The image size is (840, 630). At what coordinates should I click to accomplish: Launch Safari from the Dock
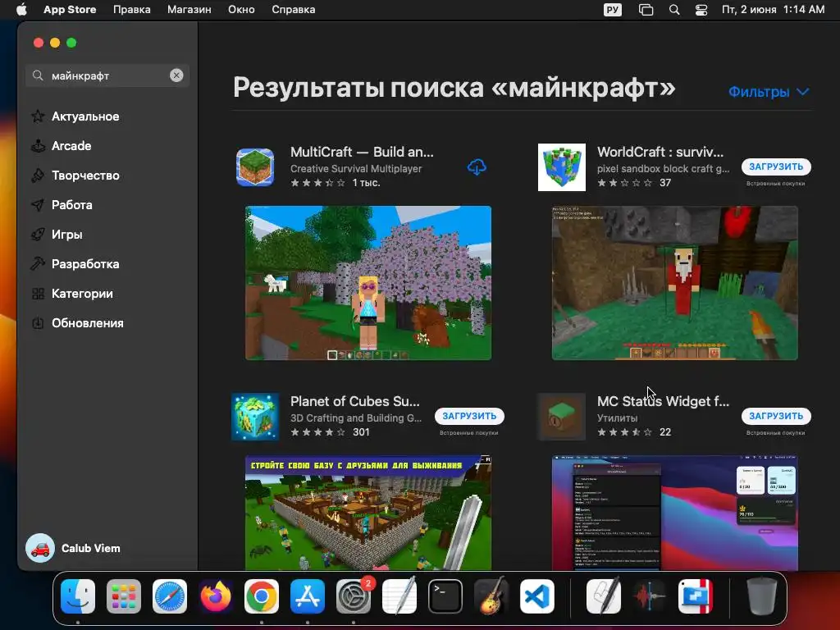pos(170,596)
